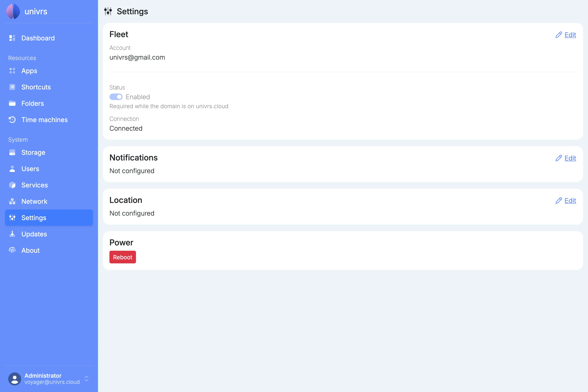
Task: Click the Shortcuts arrow icon
Action: click(x=12, y=87)
